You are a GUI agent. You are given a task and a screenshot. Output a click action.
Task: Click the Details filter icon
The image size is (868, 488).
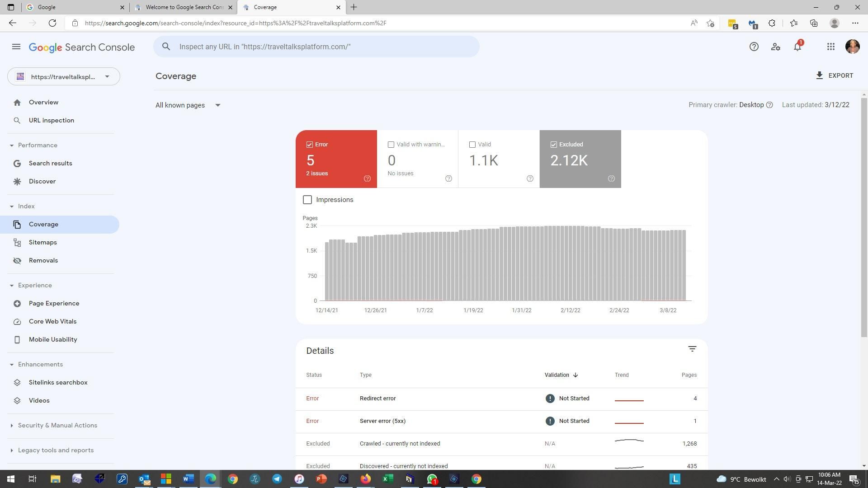tap(692, 349)
